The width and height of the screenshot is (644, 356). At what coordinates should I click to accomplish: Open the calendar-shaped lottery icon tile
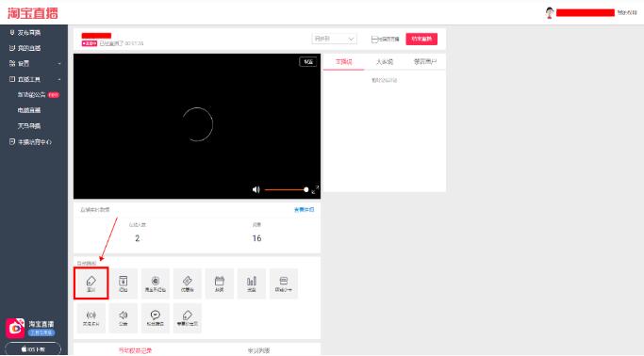(220, 283)
